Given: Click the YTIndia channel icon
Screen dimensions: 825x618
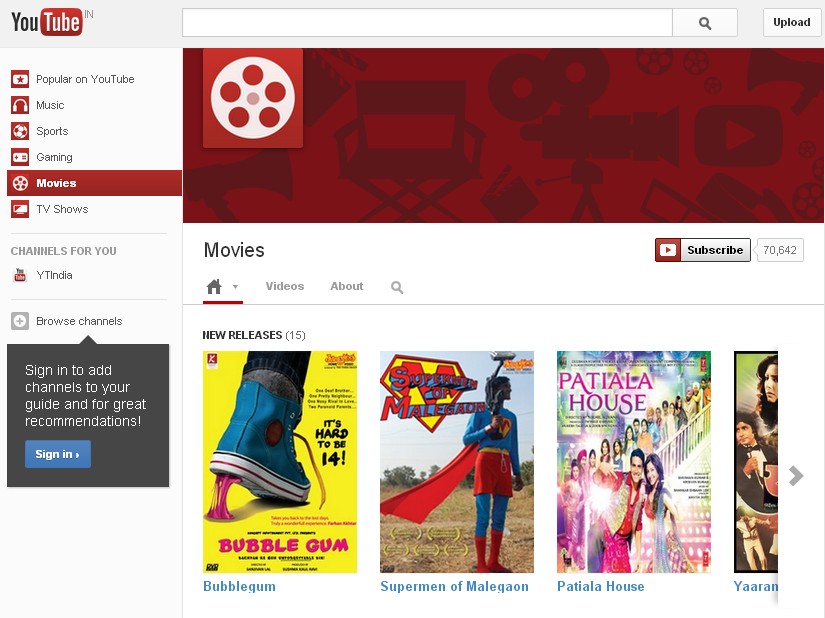Looking at the screenshot, I should [x=20, y=275].
